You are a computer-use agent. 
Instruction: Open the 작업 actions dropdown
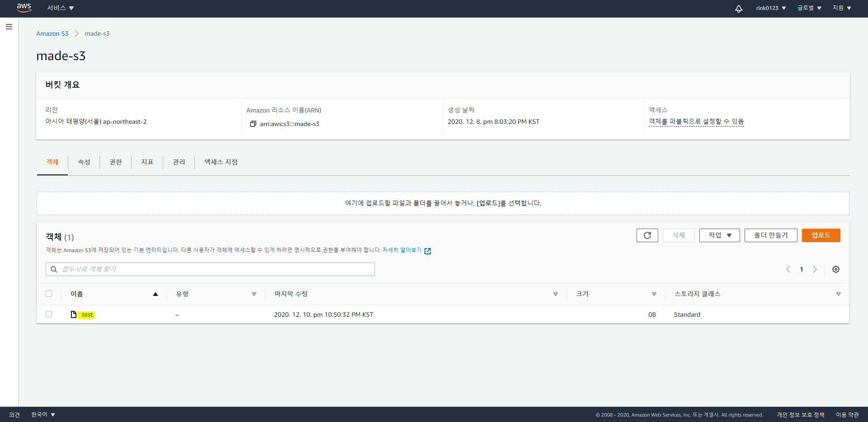[x=720, y=235]
